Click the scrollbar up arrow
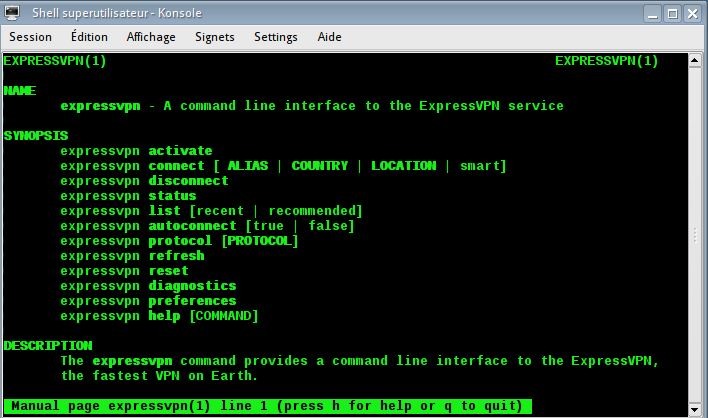The height and width of the screenshot is (418, 708). pyautogui.click(x=694, y=60)
